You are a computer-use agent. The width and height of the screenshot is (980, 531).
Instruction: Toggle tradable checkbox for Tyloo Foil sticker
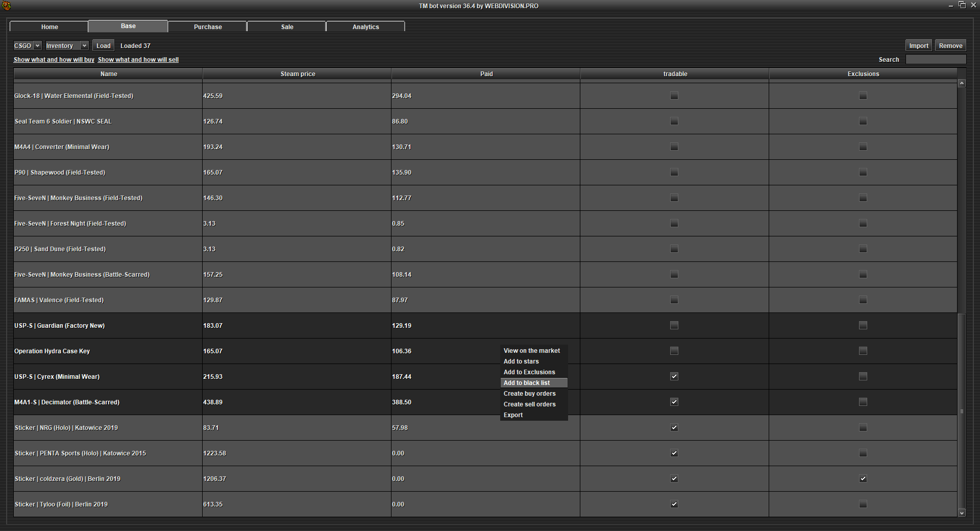[x=674, y=504]
